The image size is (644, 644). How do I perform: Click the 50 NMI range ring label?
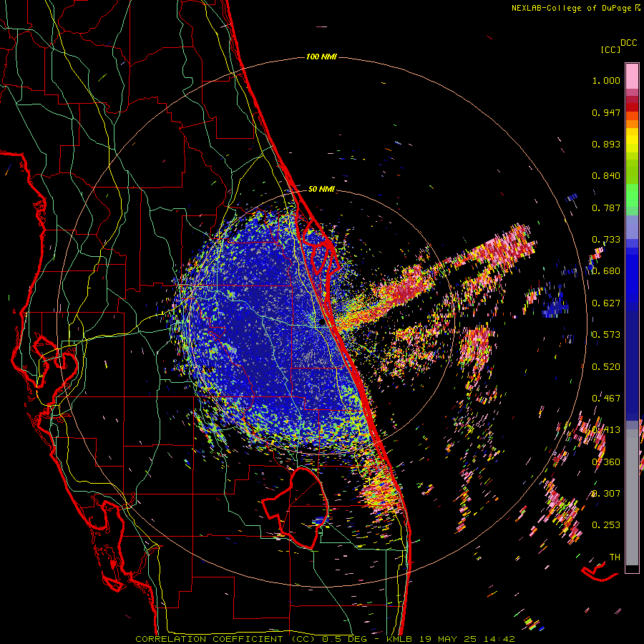(321, 189)
